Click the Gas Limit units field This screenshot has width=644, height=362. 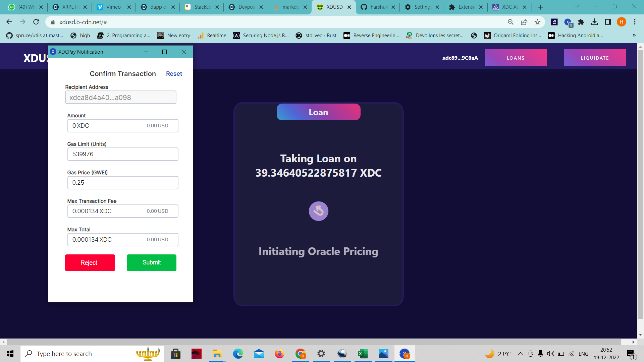point(123,154)
